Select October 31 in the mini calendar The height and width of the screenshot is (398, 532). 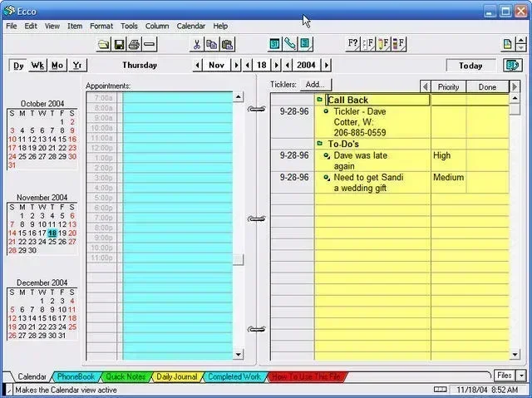(x=12, y=165)
